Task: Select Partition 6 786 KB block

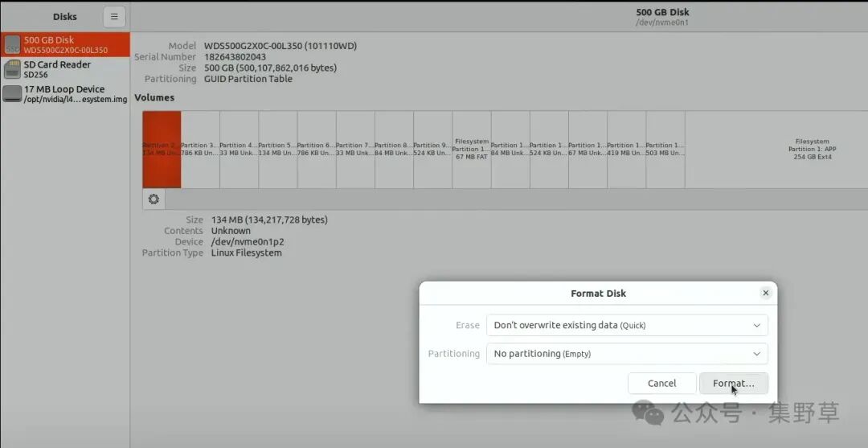Action: coord(317,150)
